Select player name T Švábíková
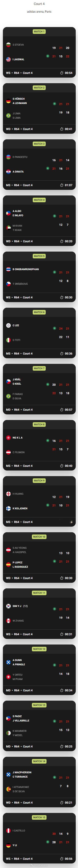Viewport: 78px width, 868px height. 20,284
